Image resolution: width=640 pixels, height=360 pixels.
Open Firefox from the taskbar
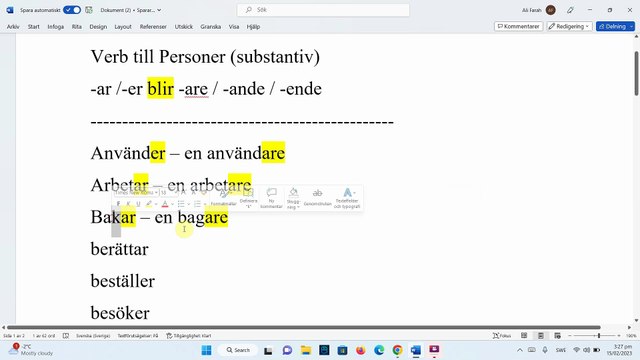(360, 350)
